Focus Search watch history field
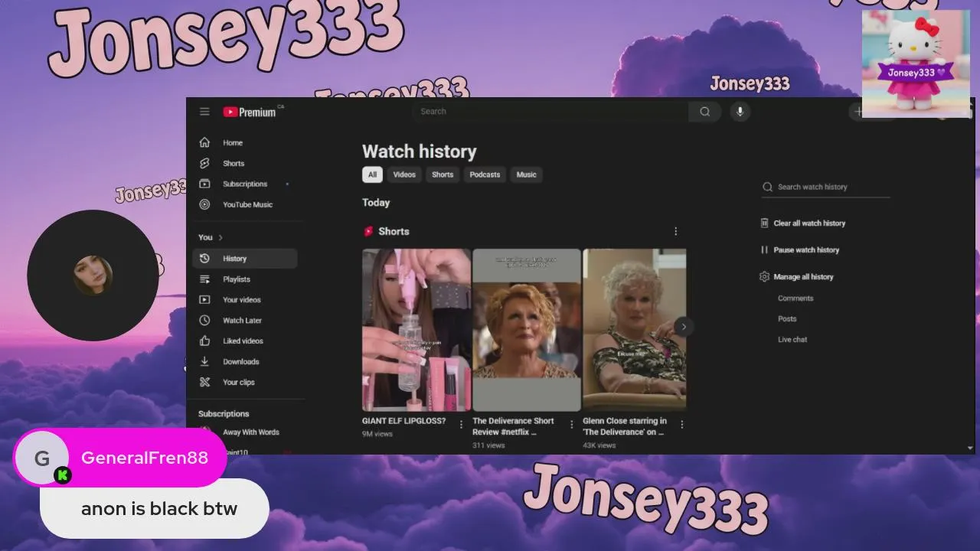Screen dimensions: 980x551 (825, 187)
